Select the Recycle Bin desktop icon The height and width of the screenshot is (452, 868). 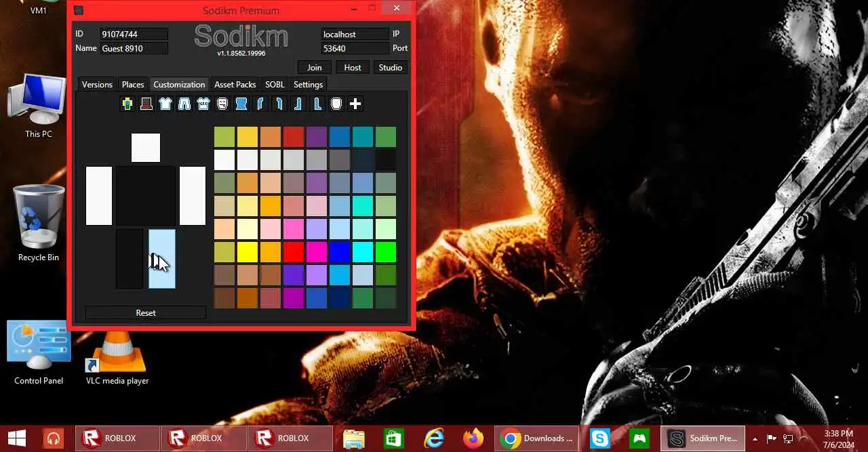[38, 224]
